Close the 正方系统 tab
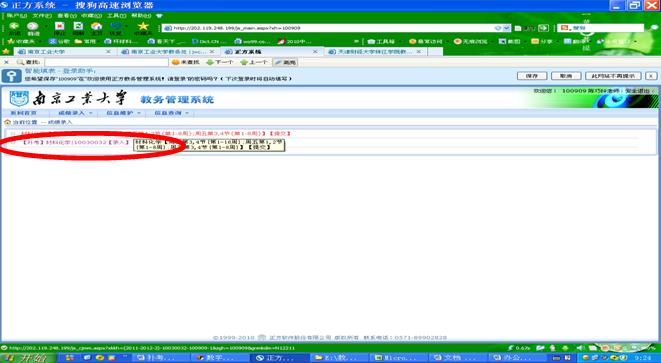This screenshot has height=363, width=661. click(315, 51)
